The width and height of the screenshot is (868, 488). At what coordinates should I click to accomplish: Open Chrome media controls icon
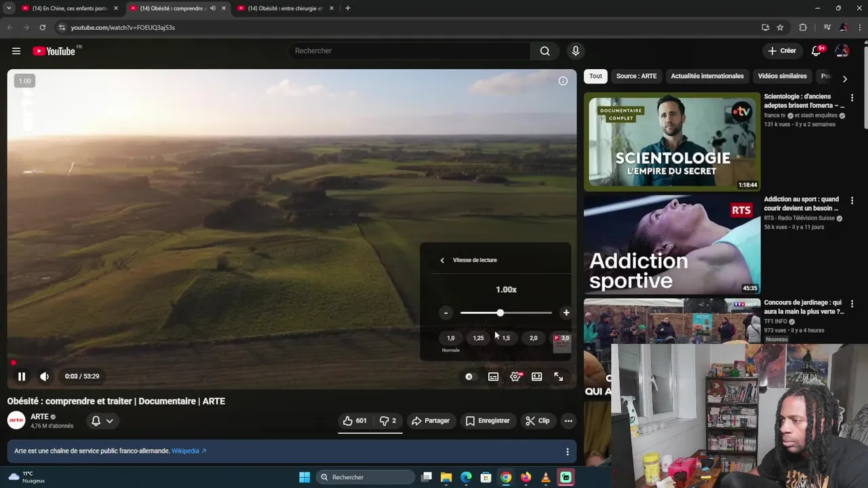(x=827, y=27)
